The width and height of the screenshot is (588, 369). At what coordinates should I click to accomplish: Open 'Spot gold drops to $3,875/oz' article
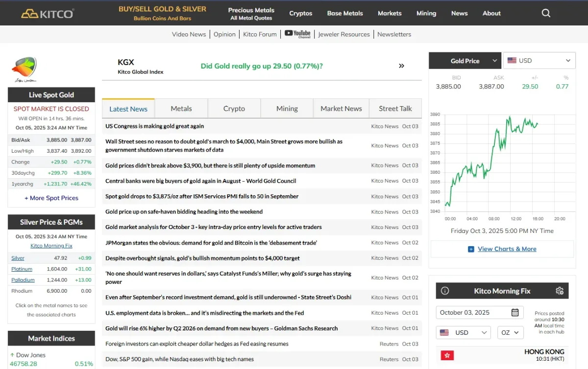(x=202, y=196)
